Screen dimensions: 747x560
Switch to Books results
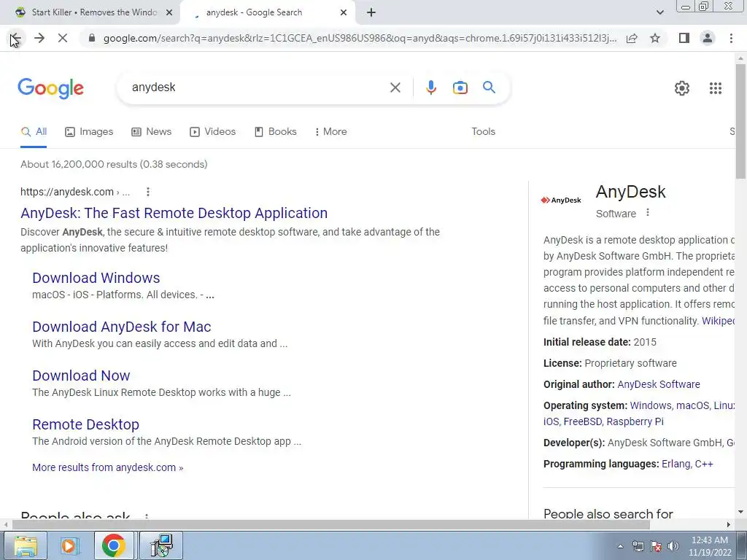pyautogui.click(x=275, y=132)
